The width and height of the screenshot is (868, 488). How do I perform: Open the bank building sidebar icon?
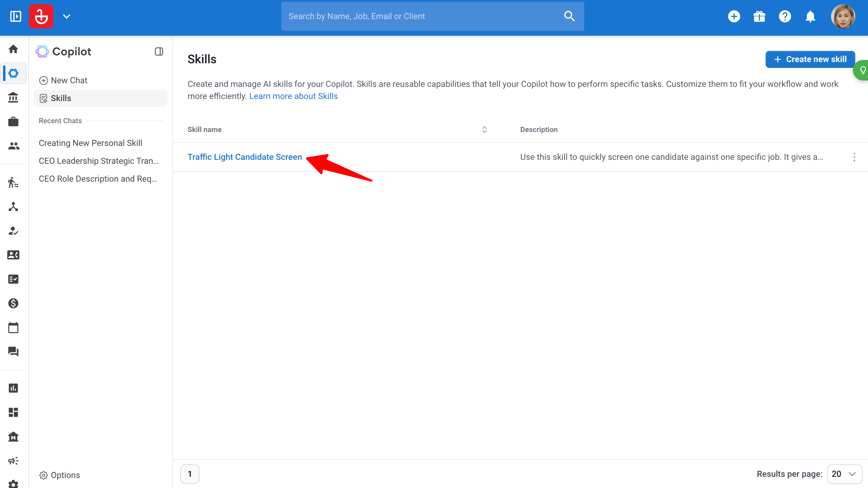(x=13, y=97)
